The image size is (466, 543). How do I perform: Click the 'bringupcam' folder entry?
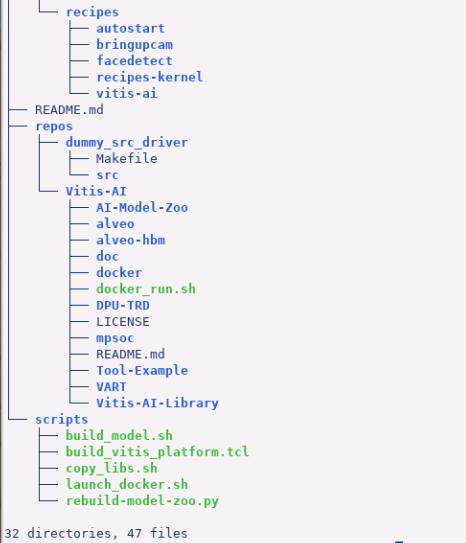[x=134, y=45]
